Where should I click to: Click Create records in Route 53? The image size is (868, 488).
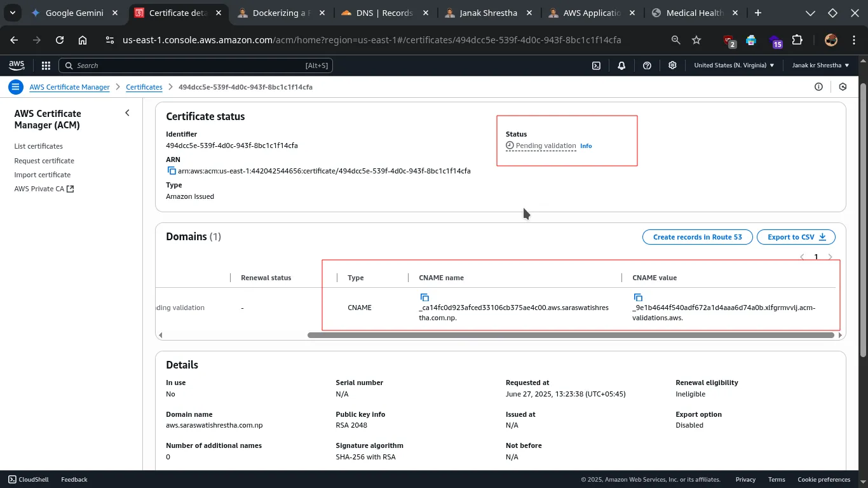[x=697, y=237]
